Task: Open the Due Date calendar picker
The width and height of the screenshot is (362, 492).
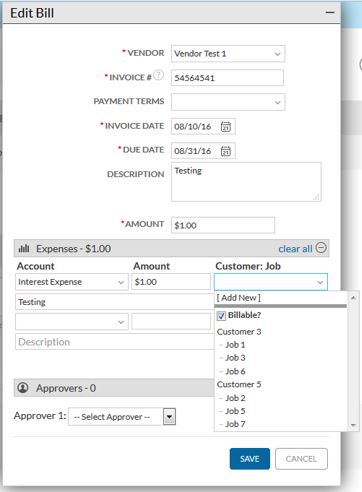Action: click(226, 151)
